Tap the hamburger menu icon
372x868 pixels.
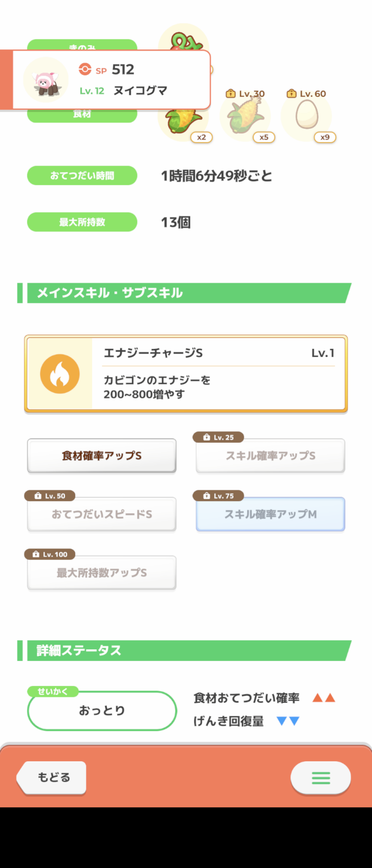[x=321, y=778]
